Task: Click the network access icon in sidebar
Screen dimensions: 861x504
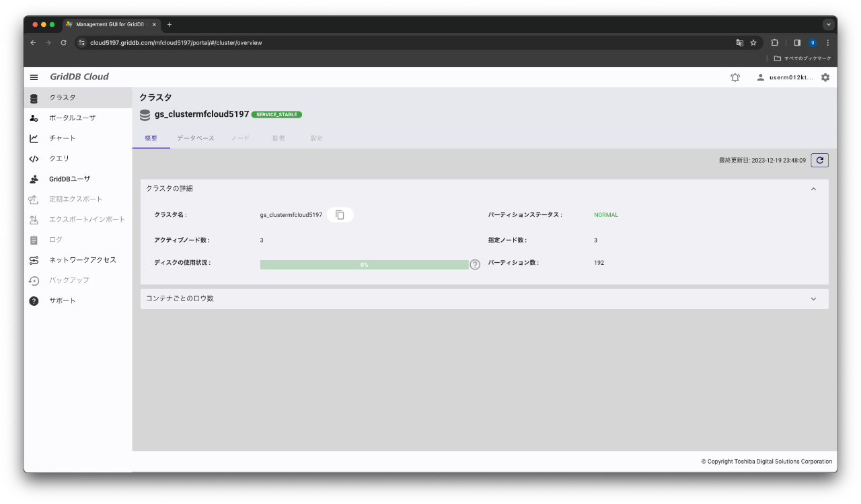Action: pos(34,260)
